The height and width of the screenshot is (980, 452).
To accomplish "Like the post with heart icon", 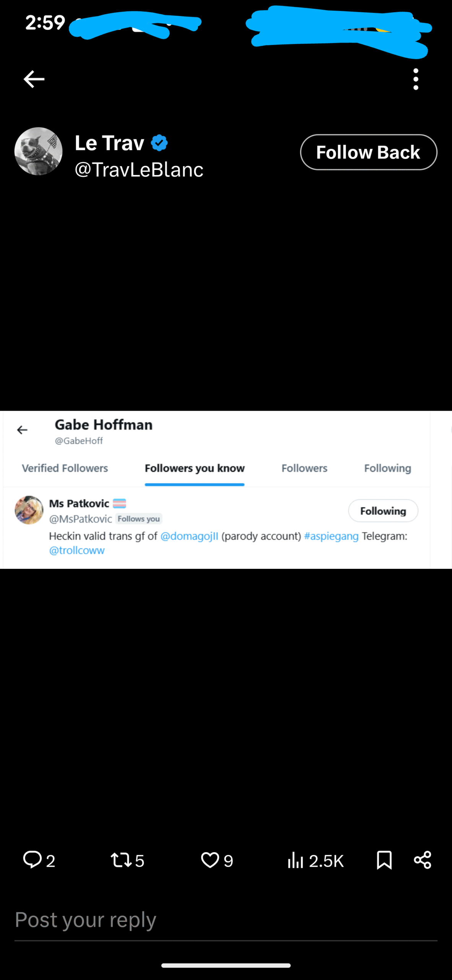I will coord(210,860).
